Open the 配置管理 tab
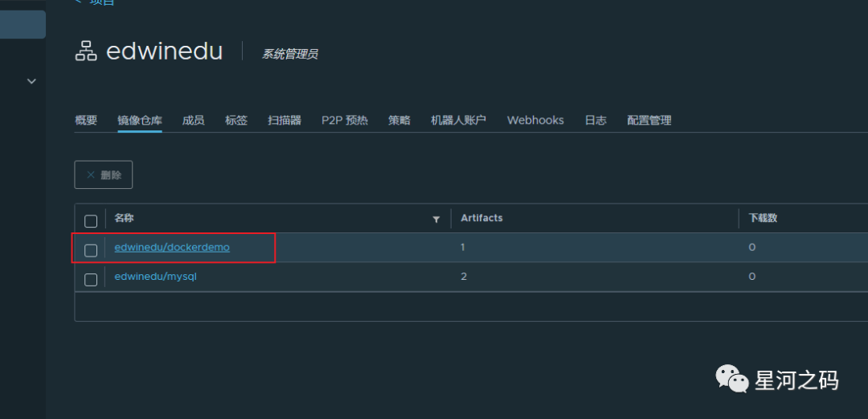 pos(649,121)
